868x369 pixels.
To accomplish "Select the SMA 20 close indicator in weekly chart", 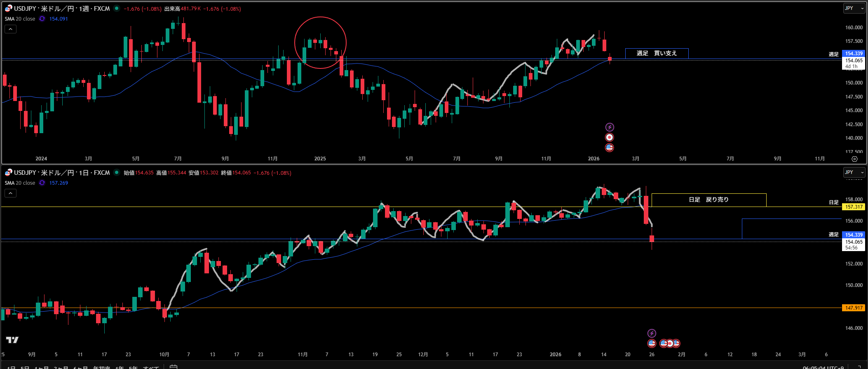I will click(20, 19).
